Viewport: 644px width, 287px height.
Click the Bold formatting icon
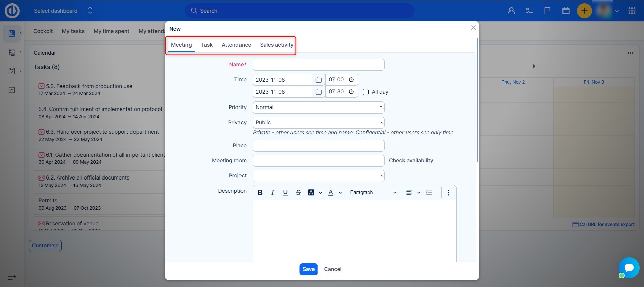[260, 192]
